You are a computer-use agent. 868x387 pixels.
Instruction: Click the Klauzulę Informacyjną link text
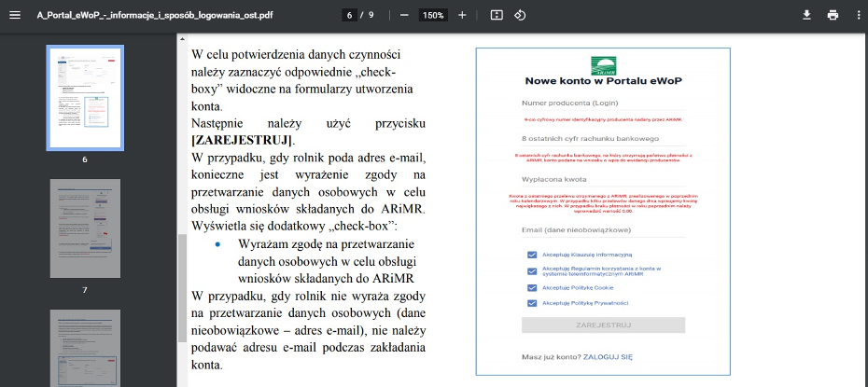tap(601, 255)
